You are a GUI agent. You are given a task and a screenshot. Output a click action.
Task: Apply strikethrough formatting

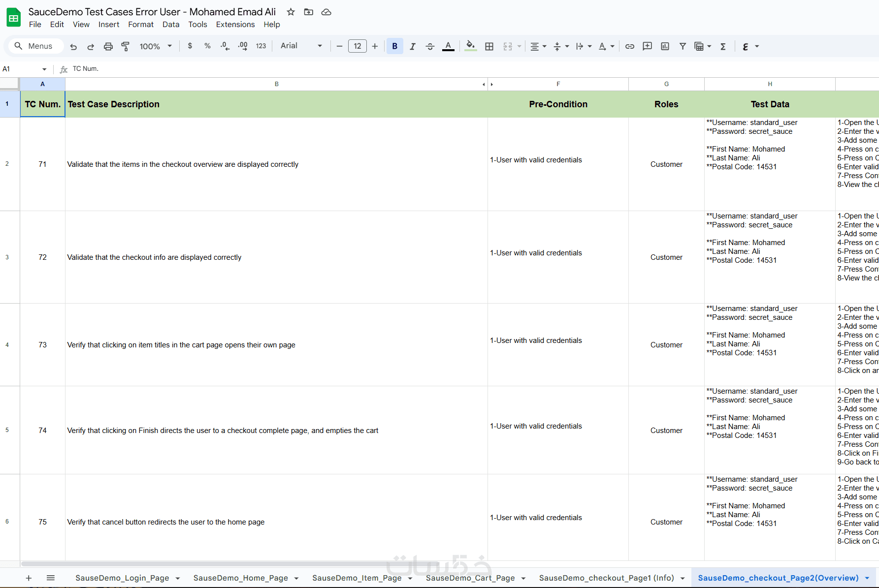(430, 46)
